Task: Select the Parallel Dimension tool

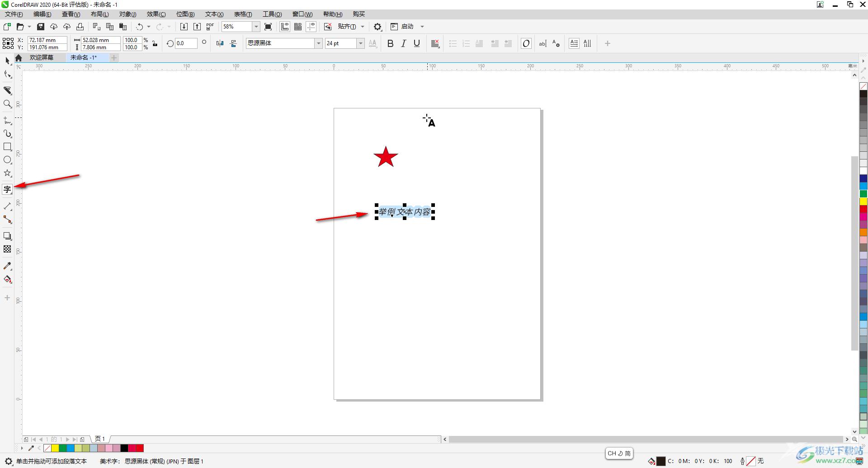Action: tap(7, 206)
